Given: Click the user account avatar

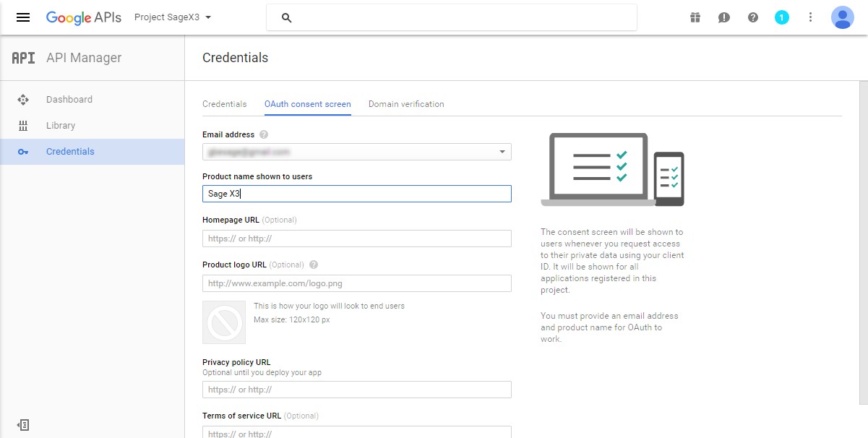Looking at the screenshot, I should [843, 17].
